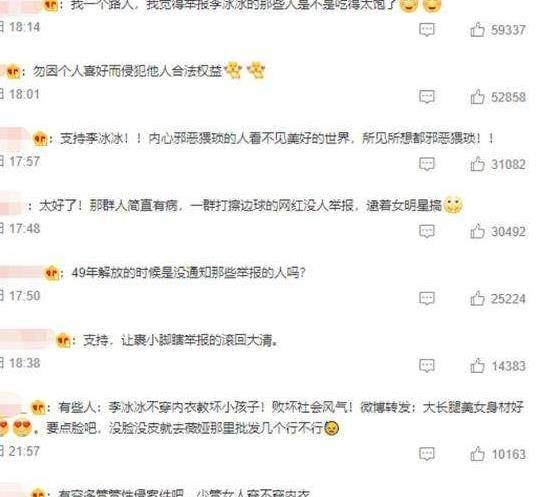This screenshot has width=539, height=497.
Task: Open replies for the 18:01 comment
Action: tap(427, 97)
